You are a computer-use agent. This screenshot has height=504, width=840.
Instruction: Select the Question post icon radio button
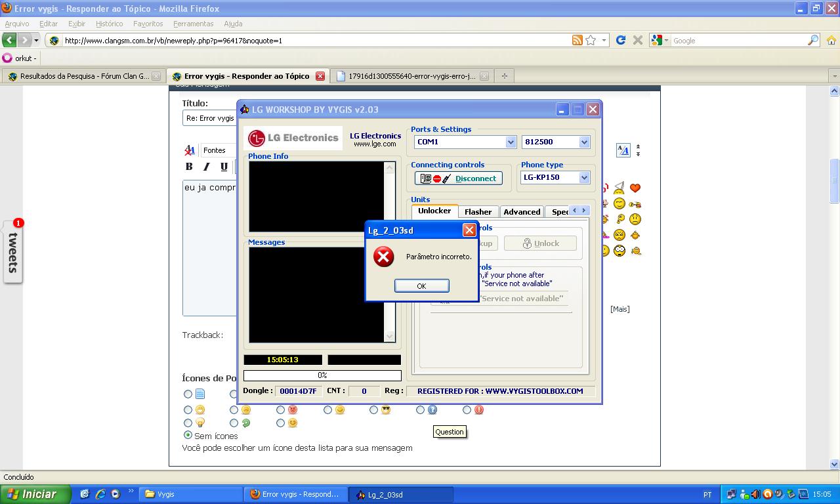tap(420, 409)
